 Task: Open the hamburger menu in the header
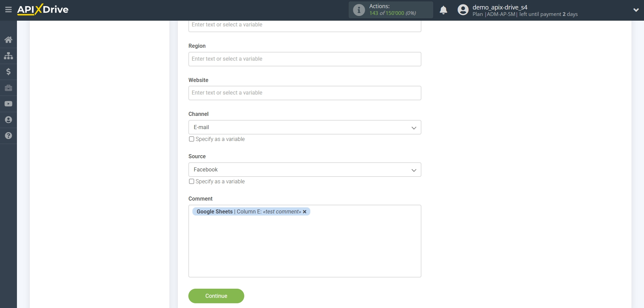tap(8, 10)
